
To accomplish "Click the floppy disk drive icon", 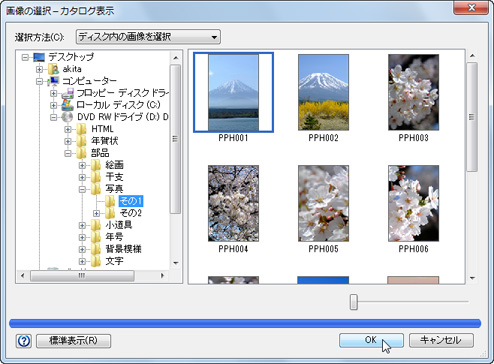I will (x=67, y=93).
